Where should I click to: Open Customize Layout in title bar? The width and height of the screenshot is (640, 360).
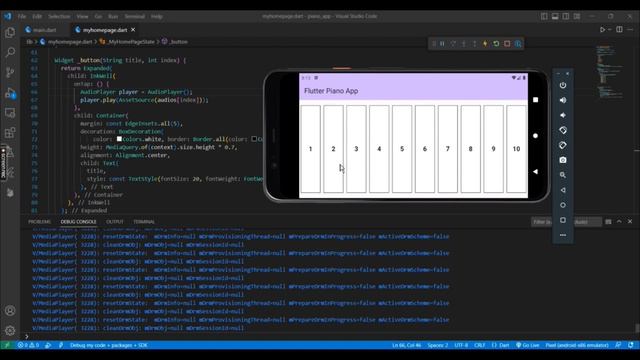(577, 16)
